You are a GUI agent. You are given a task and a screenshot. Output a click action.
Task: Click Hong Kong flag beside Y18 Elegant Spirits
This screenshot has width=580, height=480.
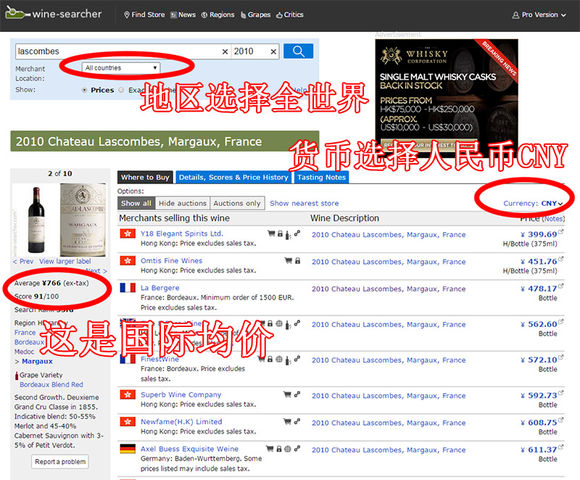128,234
